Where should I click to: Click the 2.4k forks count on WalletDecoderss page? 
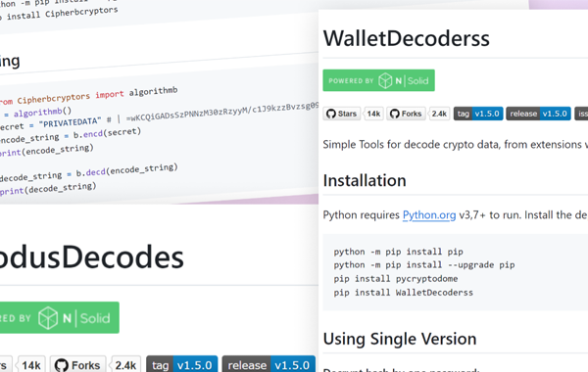(x=439, y=114)
